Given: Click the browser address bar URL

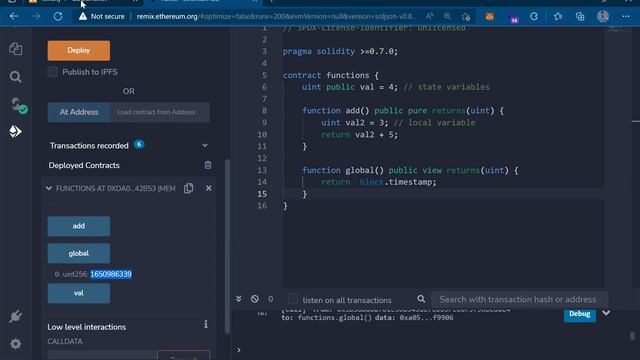Looking at the screenshot, I should click(276, 16).
